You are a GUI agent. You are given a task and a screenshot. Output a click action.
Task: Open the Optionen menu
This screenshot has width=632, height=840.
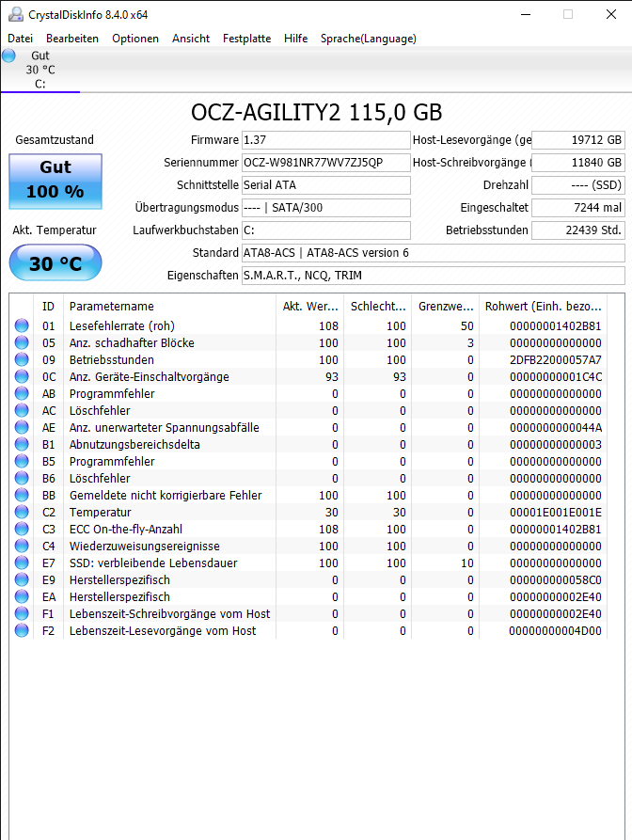[135, 39]
